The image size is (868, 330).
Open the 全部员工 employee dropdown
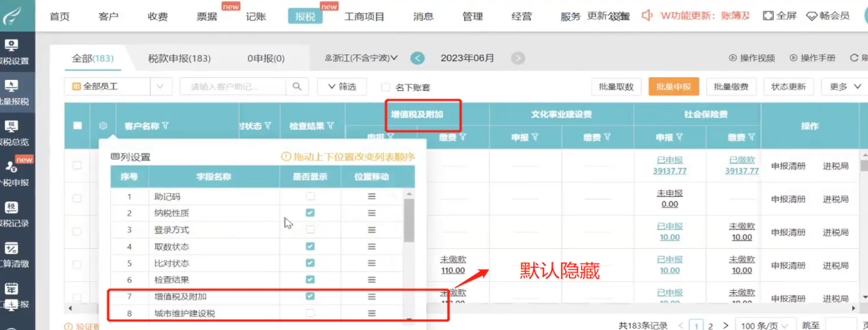118,86
